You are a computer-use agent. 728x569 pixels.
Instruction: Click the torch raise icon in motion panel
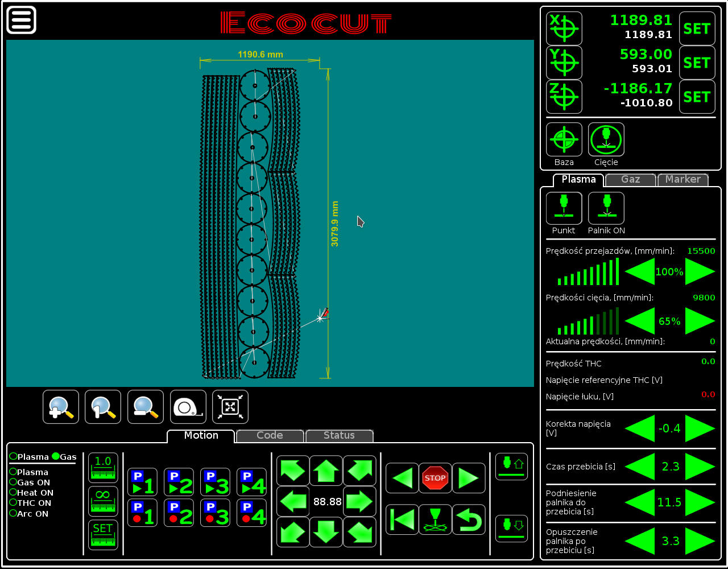511,466
